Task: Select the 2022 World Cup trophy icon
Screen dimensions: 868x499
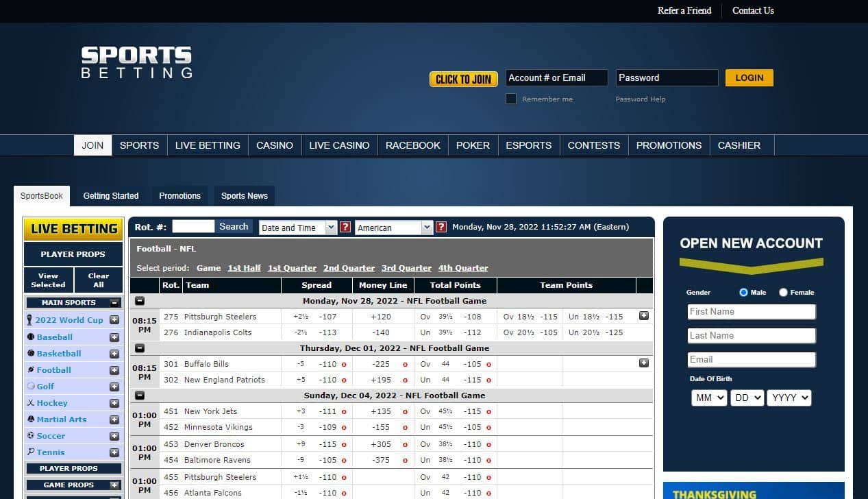Action: (30, 320)
